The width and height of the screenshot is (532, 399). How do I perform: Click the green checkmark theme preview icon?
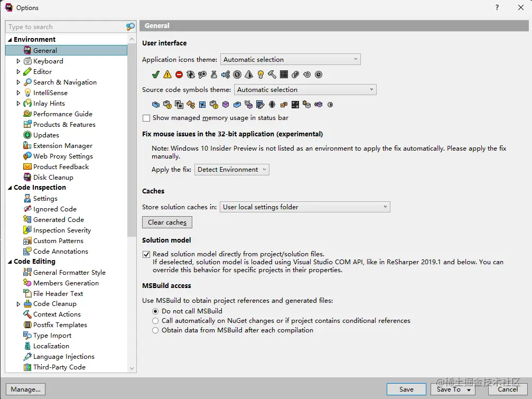(x=156, y=75)
